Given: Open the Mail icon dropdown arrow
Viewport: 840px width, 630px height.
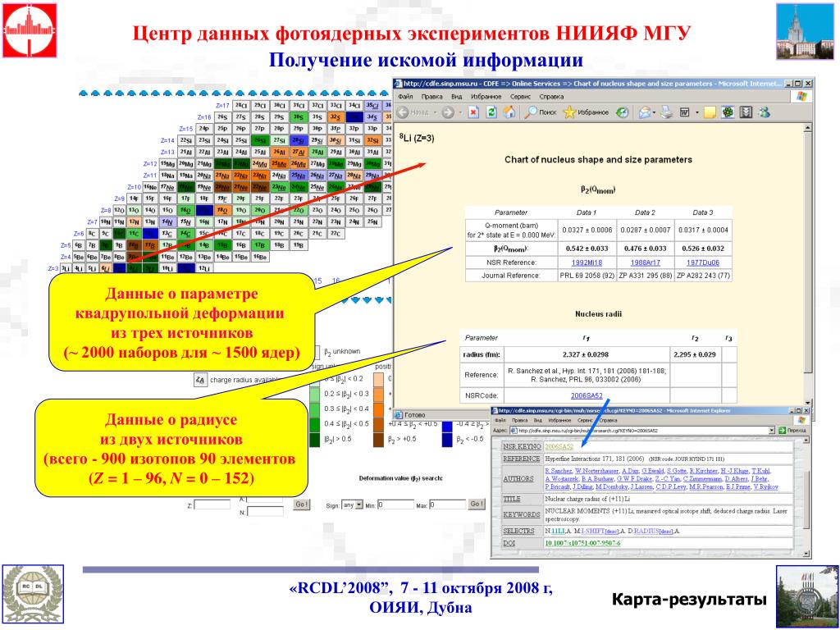Looking at the screenshot, I should [x=655, y=112].
